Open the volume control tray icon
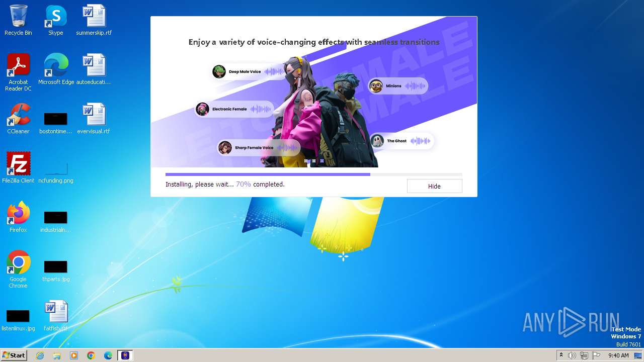644x362 pixels. (x=572, y=355)
